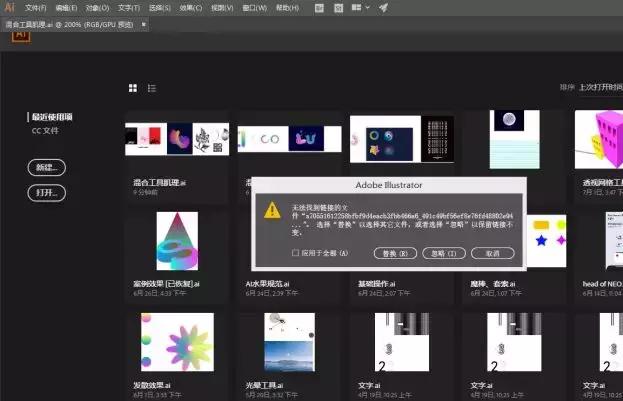Click the GPU performance rocket icon
Screen dimensions: 623x401
click(383, 8)
